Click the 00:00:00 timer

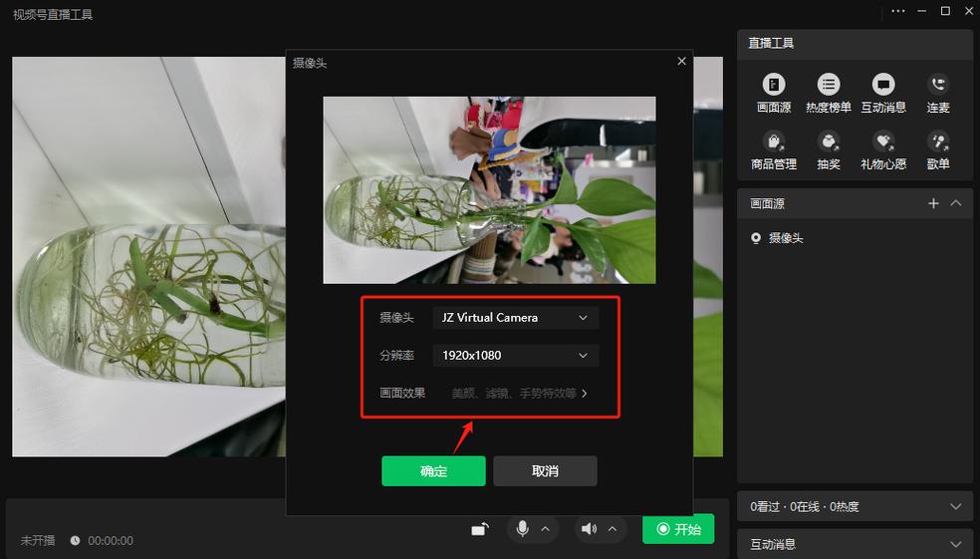[110, 541]
